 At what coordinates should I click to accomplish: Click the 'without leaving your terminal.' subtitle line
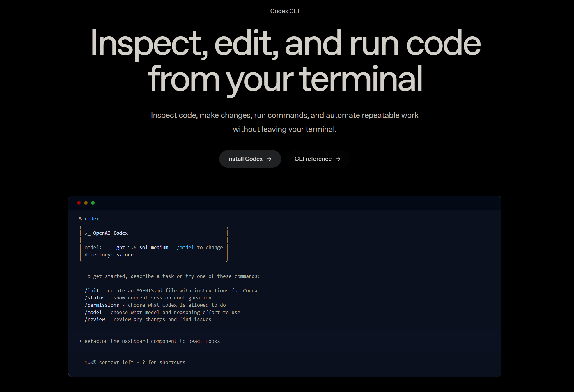[x=285, y=129]
